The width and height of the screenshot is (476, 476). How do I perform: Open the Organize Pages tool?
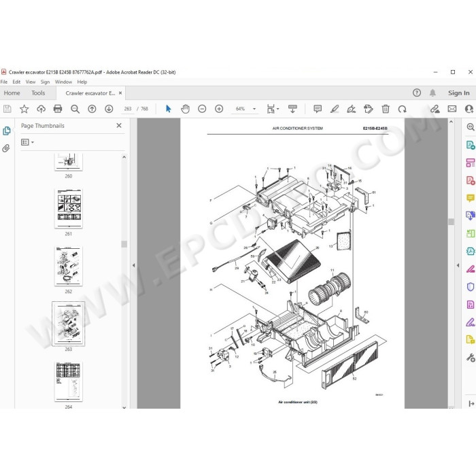[471, 233]
